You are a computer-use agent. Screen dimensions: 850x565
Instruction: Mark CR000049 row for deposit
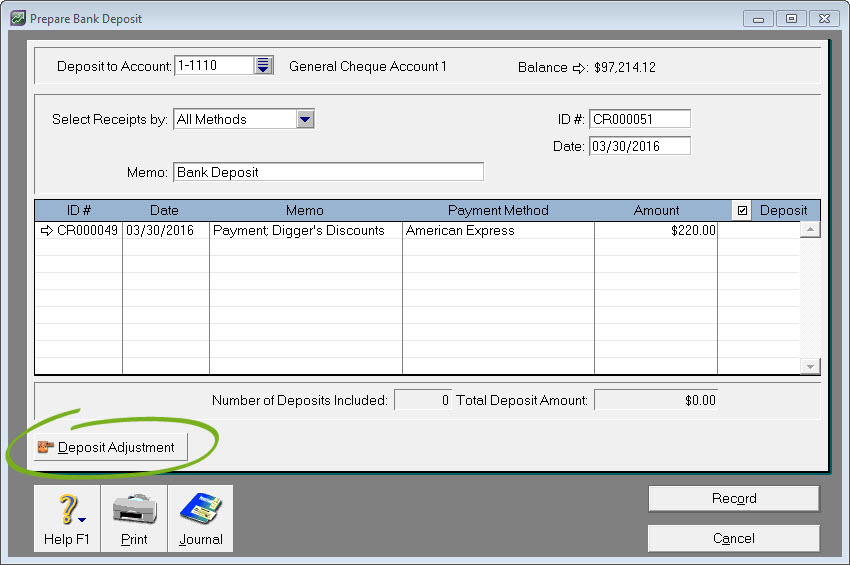[758, 230]
